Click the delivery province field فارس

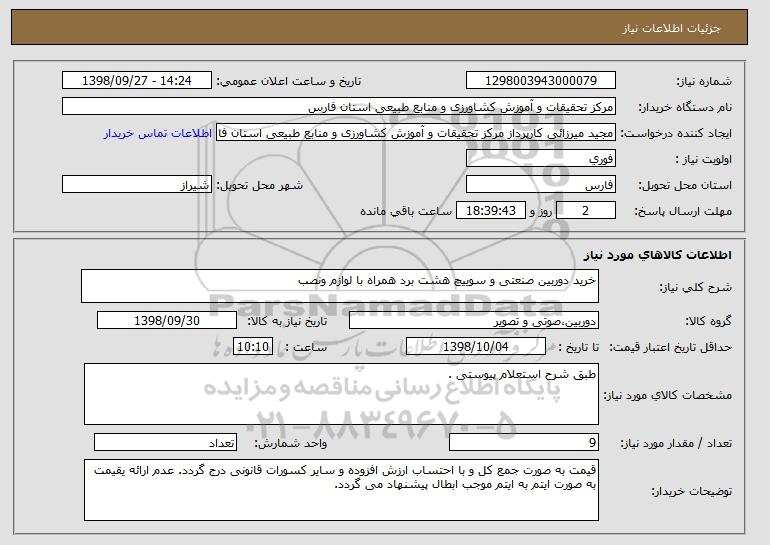click(541, 185)
